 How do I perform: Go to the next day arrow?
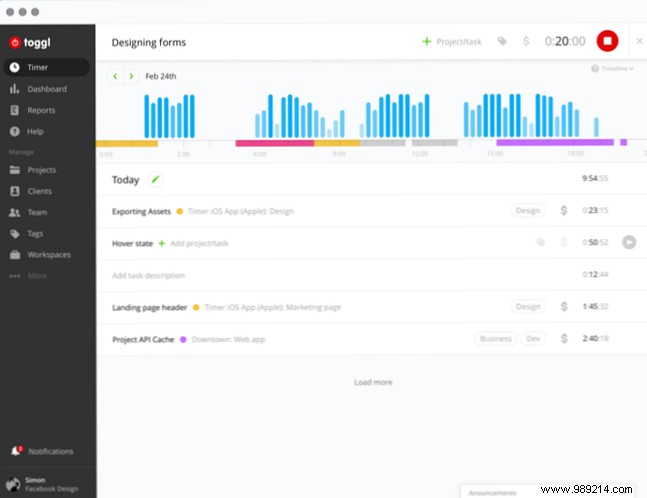pos(131,76)
